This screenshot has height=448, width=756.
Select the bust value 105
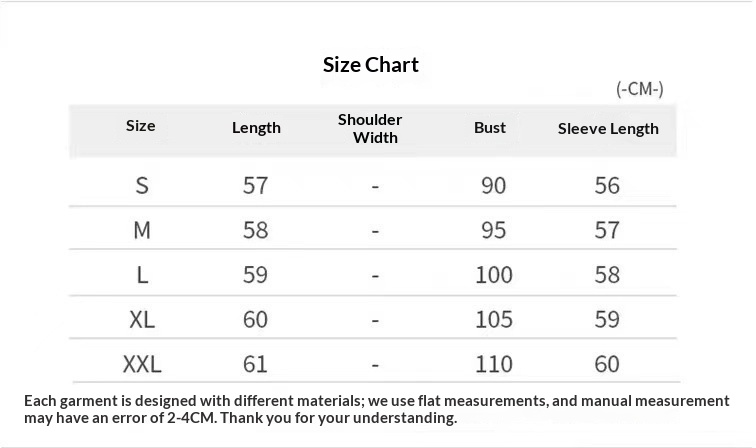[494, 319]
